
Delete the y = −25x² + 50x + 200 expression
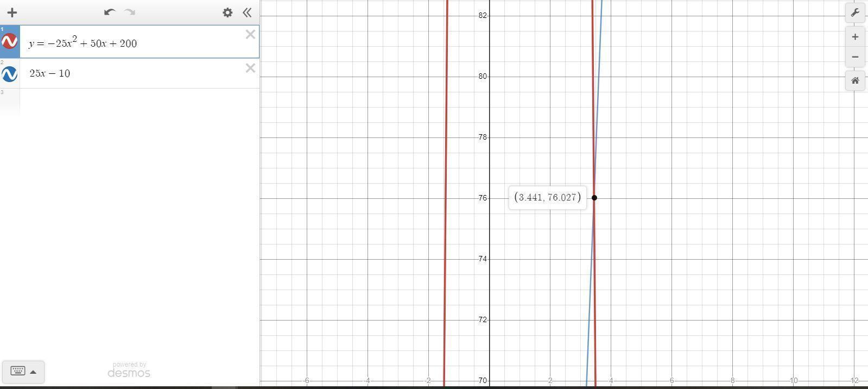click(x=250, y=35)
